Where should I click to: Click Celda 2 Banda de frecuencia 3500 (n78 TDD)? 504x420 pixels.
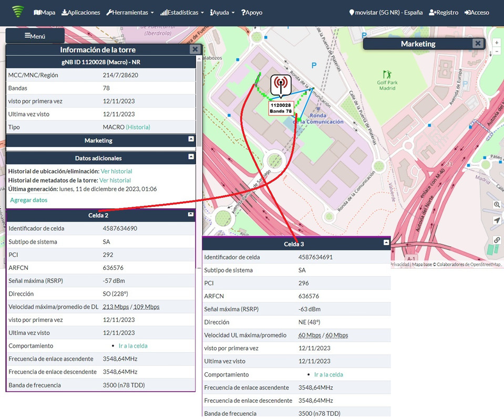pos(124,385)
